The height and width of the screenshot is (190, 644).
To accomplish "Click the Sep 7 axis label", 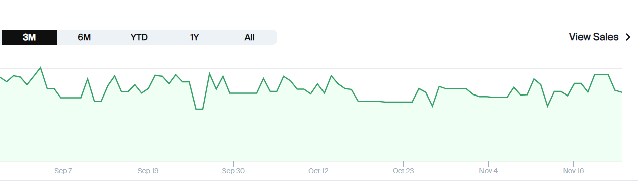I will (x=63, y=171).
